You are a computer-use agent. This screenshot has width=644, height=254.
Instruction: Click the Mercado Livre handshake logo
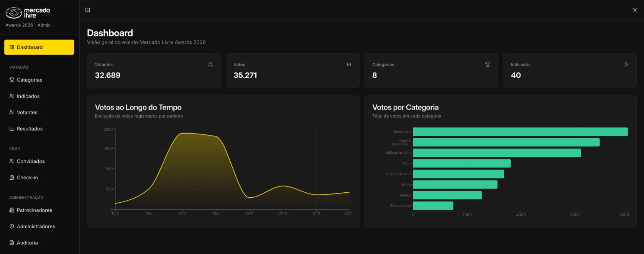pyautogui.click(x=13, y=13)
